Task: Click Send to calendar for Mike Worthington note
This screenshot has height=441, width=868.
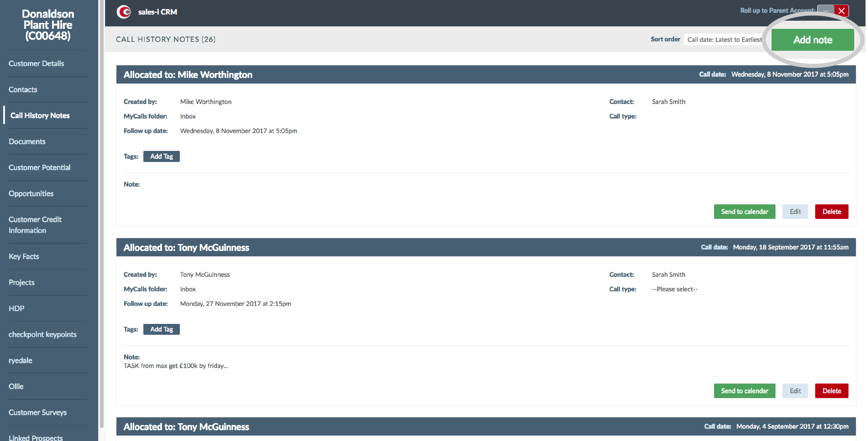Action: pyautogui.click(x=744, y=211)
